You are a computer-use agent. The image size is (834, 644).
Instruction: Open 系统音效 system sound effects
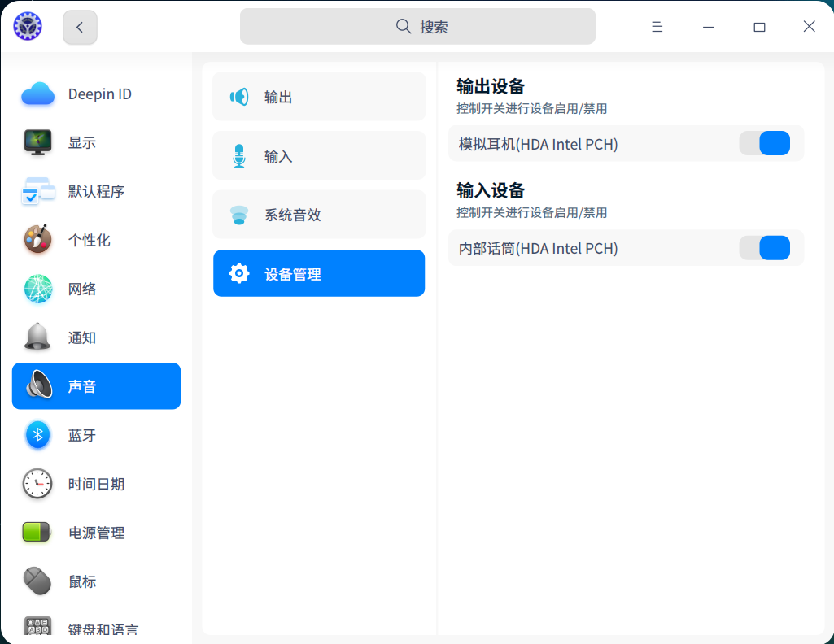(x=318, y=214)
